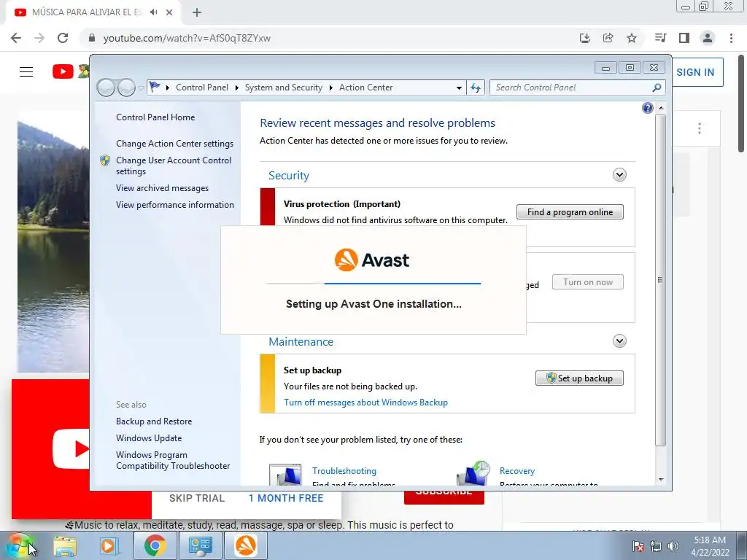Image resolution: width=747 pixels, height=560 pixels.
Task: Show the clock and date panel
Action: [710, 546]
